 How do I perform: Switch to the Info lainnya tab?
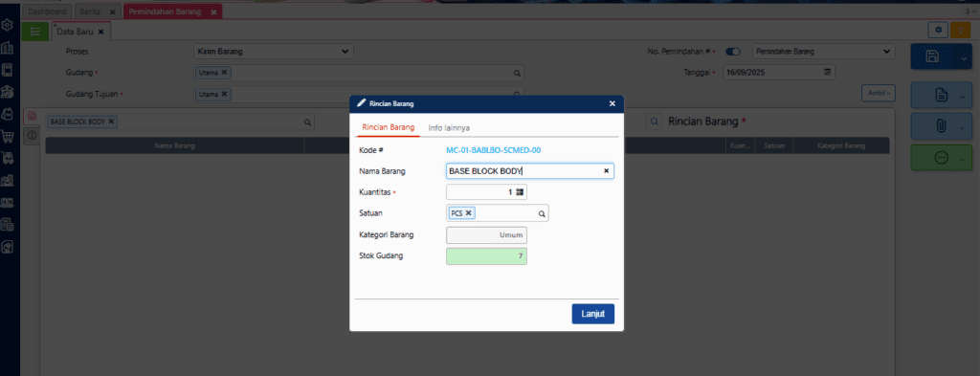[x=449, y=128]
